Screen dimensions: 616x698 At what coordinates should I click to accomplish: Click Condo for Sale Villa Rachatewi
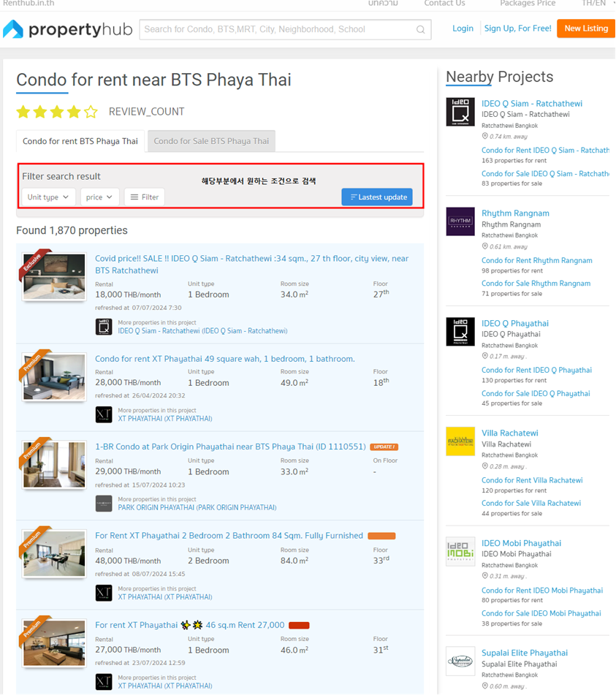531,504
